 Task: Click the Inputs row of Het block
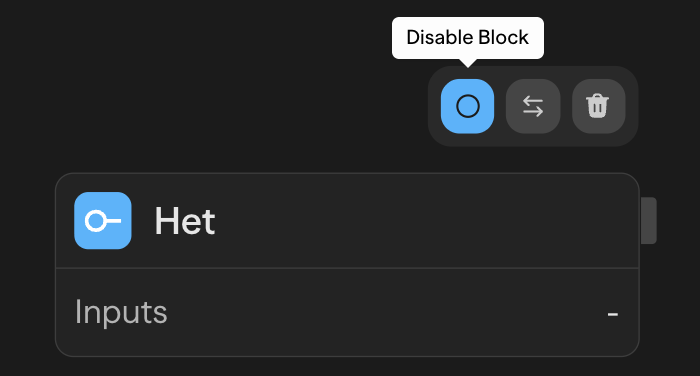[x=347, y=313]
